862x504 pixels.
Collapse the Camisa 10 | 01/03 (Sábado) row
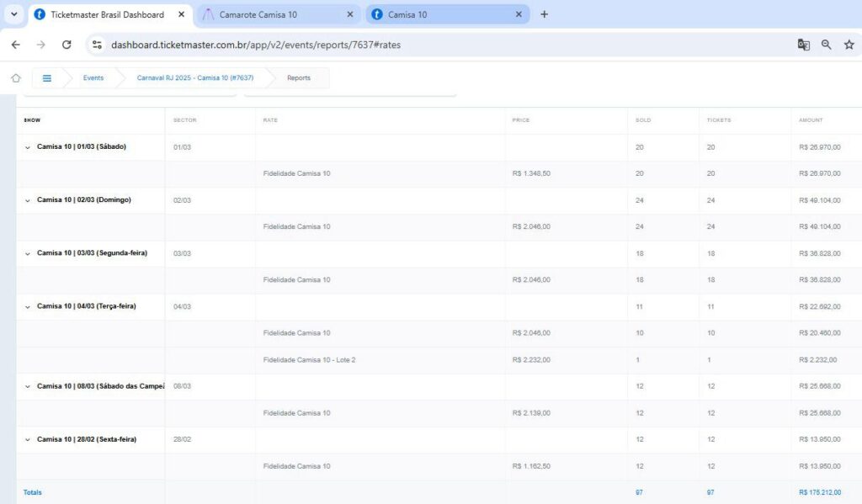point(28,147)
